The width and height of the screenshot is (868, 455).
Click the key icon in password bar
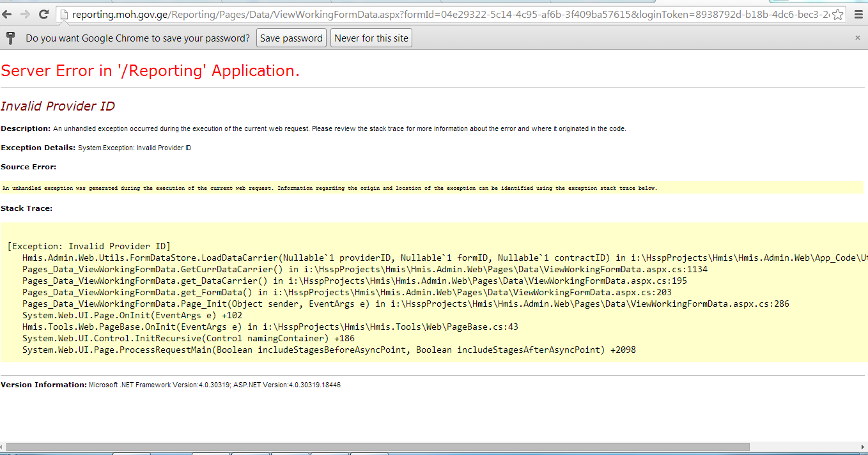pyautogui.click(x=10, y=38)
